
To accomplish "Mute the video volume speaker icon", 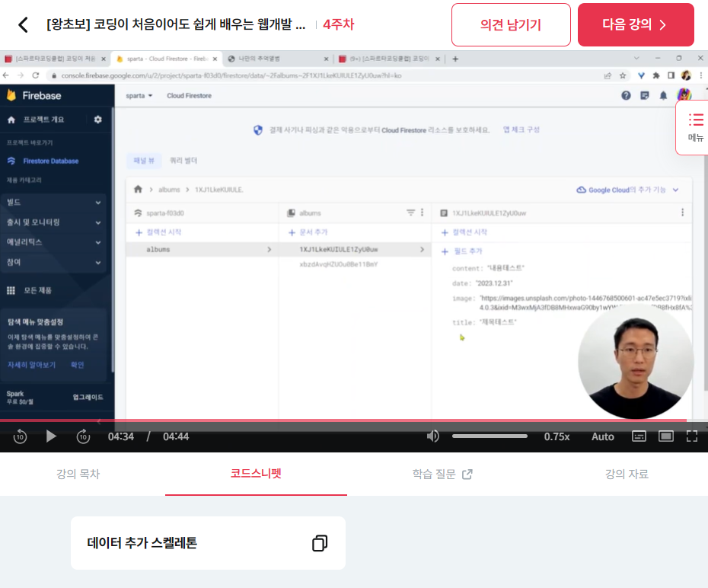I will click(x=432, y=436).
